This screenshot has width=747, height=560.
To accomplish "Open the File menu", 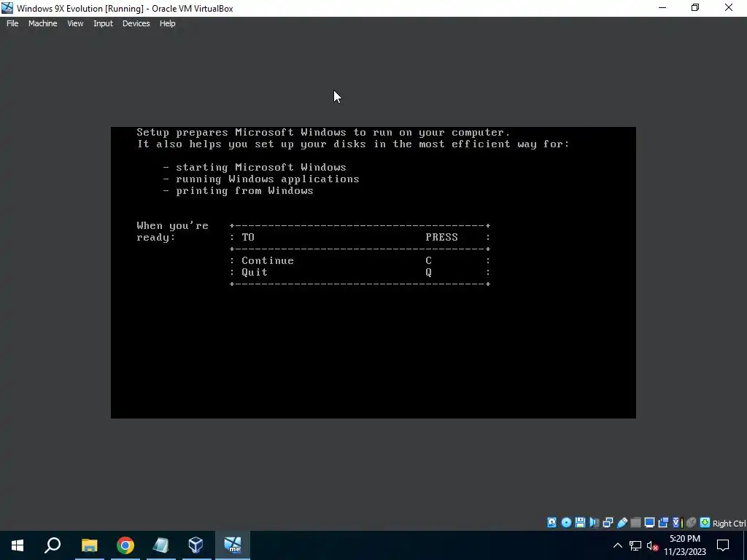I will [x=12, y=23].
